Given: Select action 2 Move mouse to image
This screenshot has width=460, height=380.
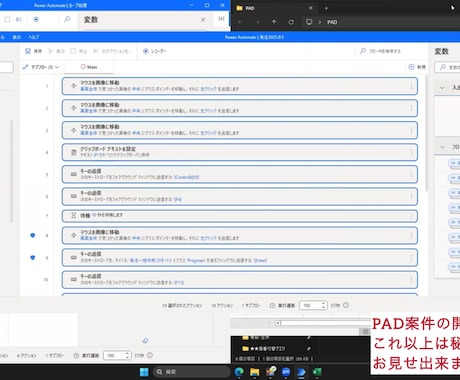Looking at the screenshot, I should [240, 108].
